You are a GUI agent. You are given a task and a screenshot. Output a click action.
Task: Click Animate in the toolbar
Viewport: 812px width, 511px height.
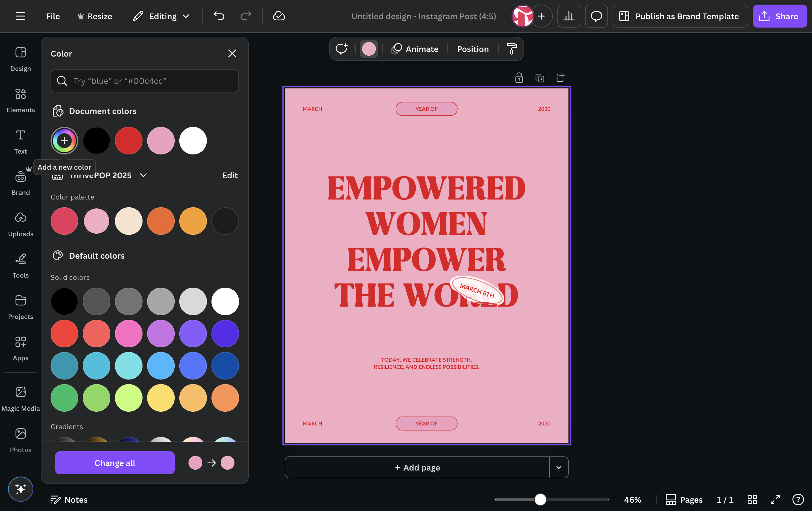[x=415, y=49]
